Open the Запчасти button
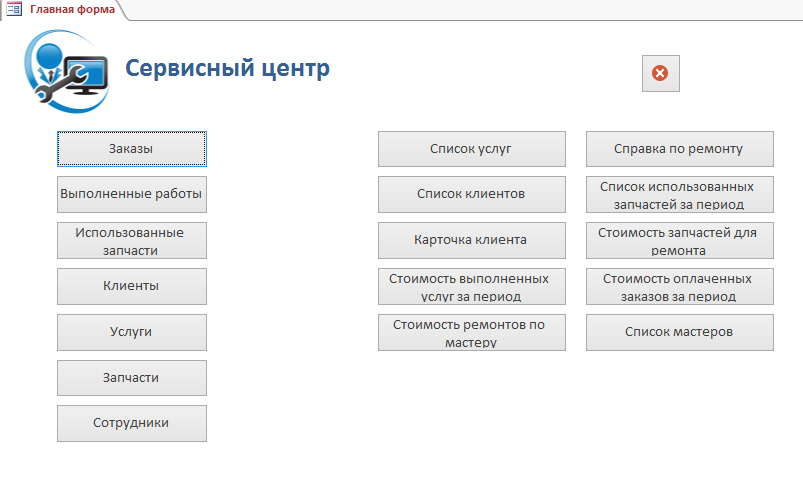This screenshot has height=494, width=803. 132,378
